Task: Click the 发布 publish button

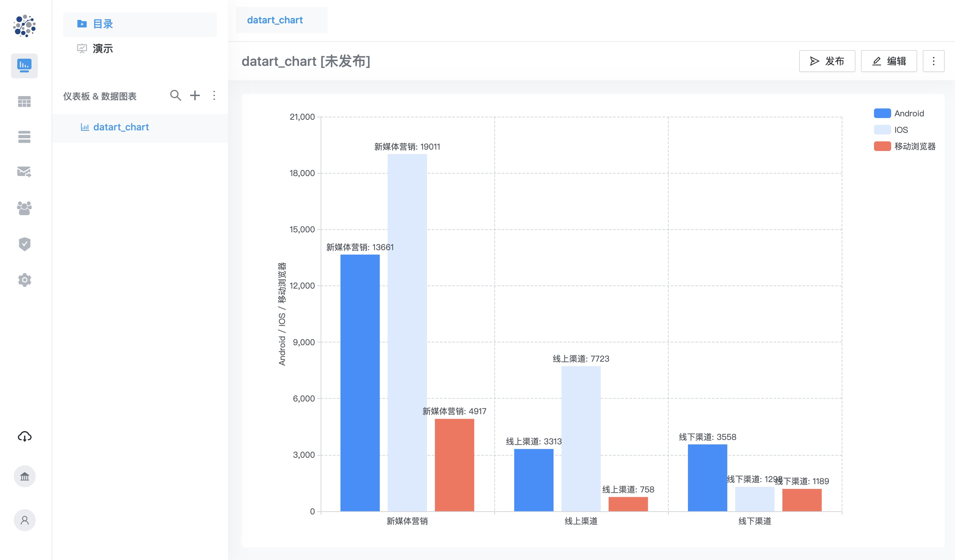Action: tap(827, 61)
